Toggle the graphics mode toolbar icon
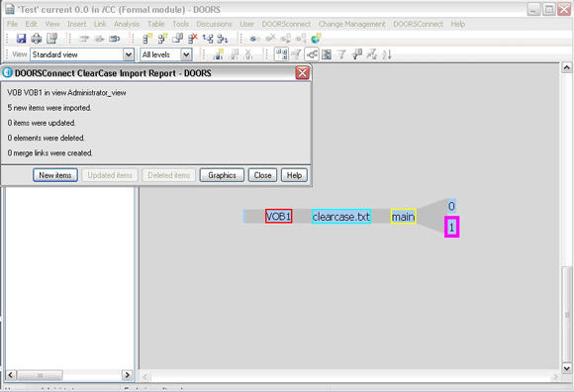 tap(312, 54)
